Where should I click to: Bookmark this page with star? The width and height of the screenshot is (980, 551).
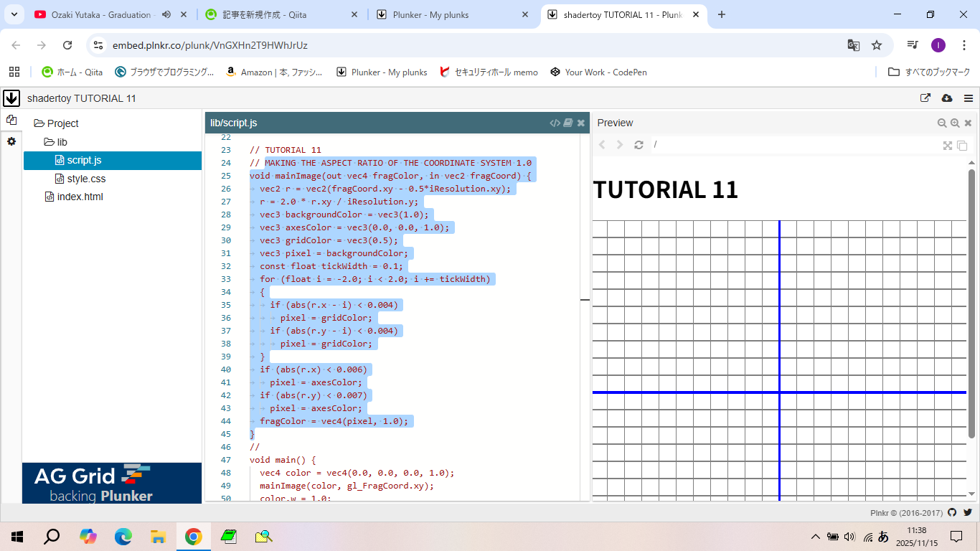coord(877,45)
